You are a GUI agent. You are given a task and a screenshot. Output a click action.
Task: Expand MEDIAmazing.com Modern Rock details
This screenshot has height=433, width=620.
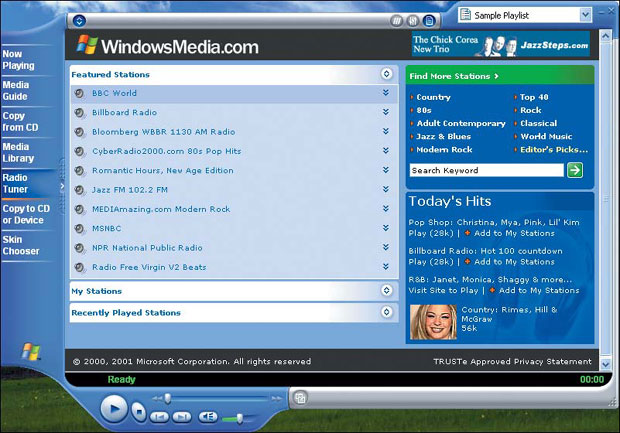point(386,208)
